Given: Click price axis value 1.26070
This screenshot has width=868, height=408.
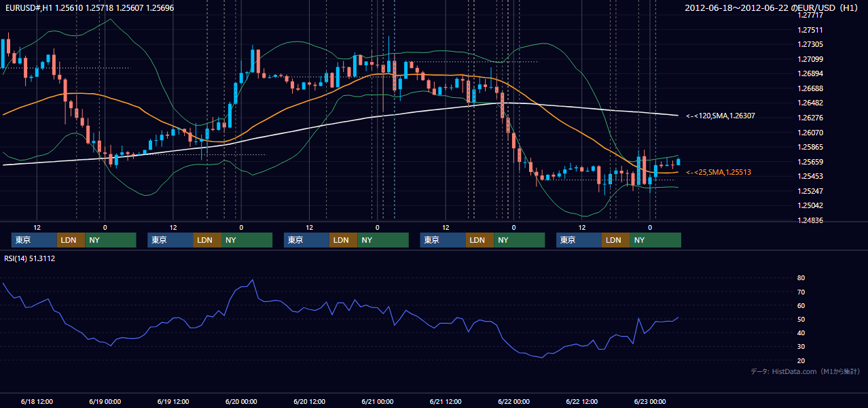Looking at the screenshot, I should tap(810, 133).
